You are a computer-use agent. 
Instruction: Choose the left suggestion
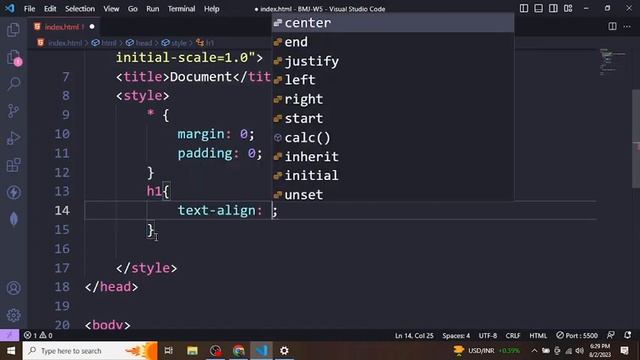393,80
